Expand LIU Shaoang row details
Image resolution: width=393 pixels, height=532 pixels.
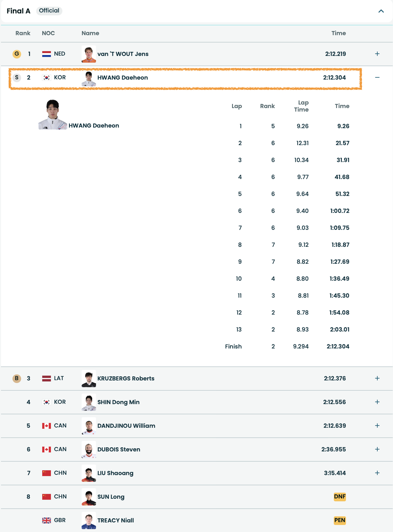pyautogui.click(x=377, y=473)
